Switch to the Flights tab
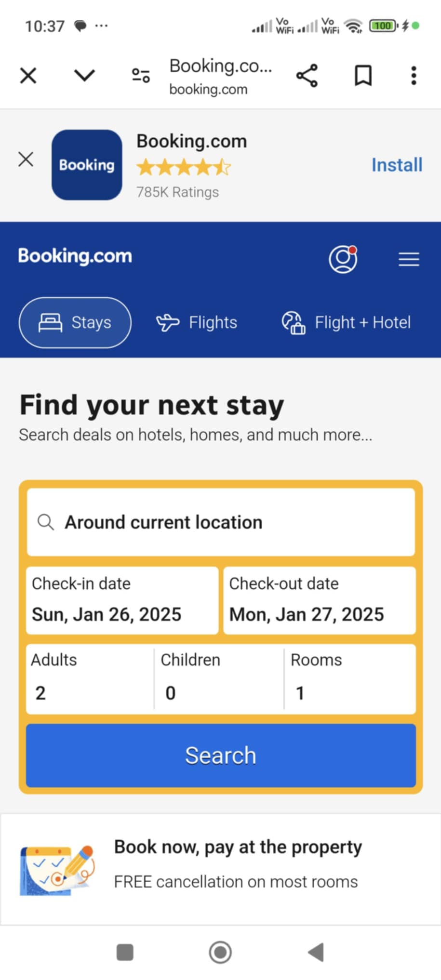 point(197,322)
